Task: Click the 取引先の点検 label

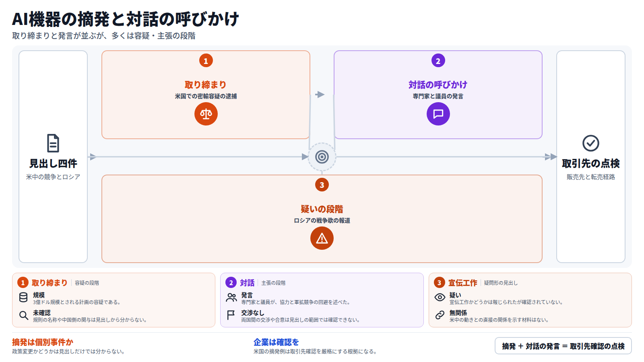Action: coord(590,163)
